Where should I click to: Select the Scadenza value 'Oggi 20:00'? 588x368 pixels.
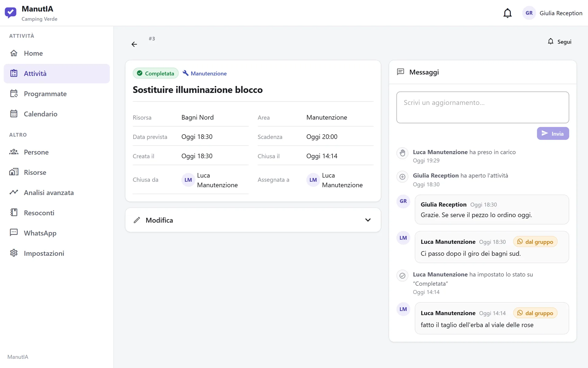[322, 137]
